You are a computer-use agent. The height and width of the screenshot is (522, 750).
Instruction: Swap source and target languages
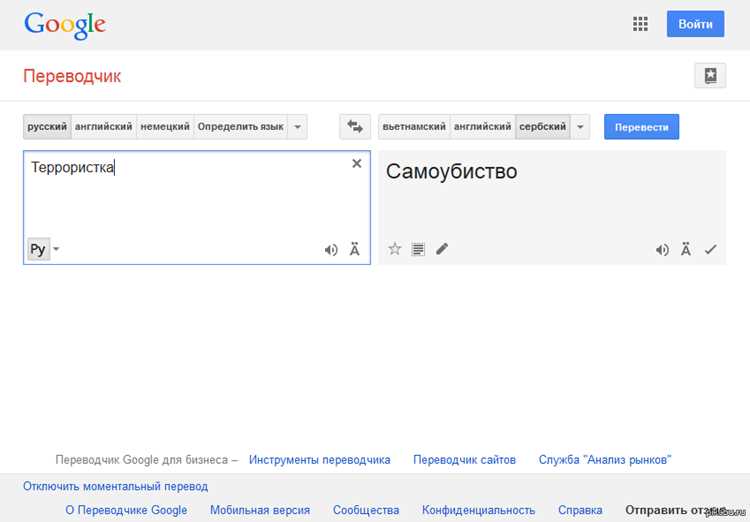355,127
